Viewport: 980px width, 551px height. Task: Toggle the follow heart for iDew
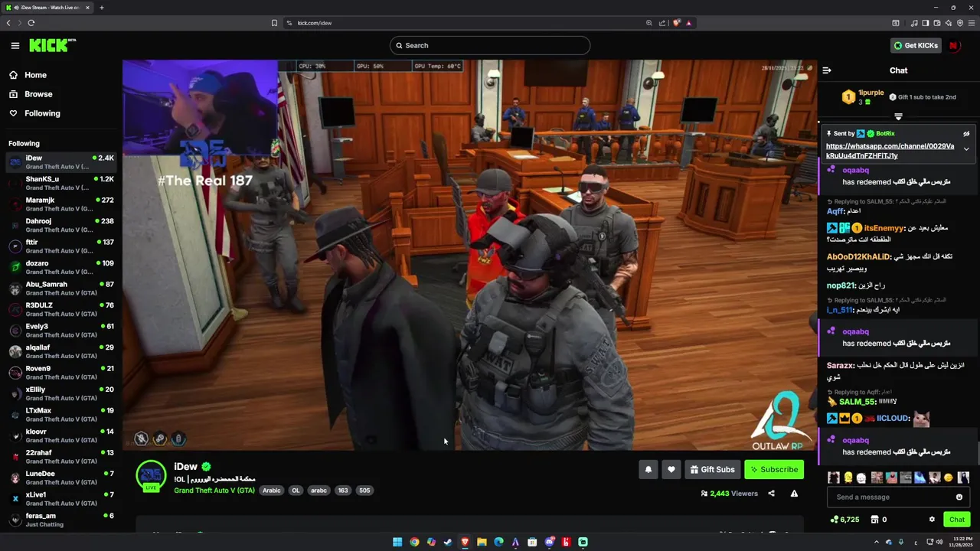pyautogui.click(x=671, y=470)
